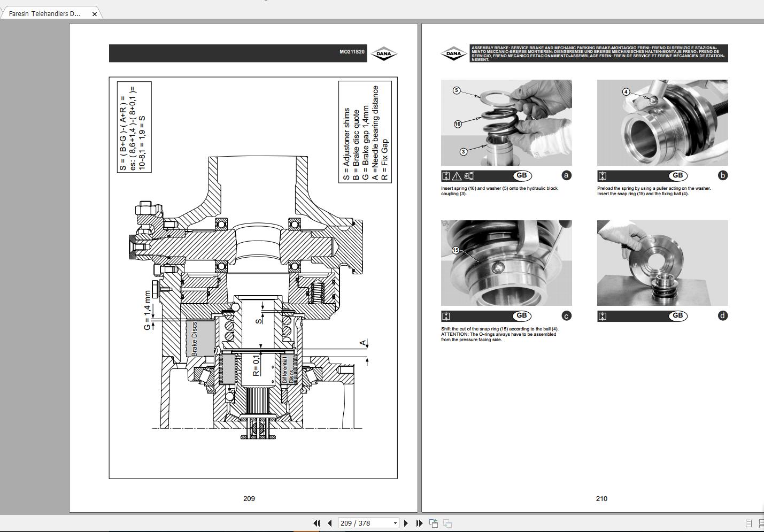
Task: Click the spring and washer photo (a)
Action: pyautogui.click(x=506, y=122)
